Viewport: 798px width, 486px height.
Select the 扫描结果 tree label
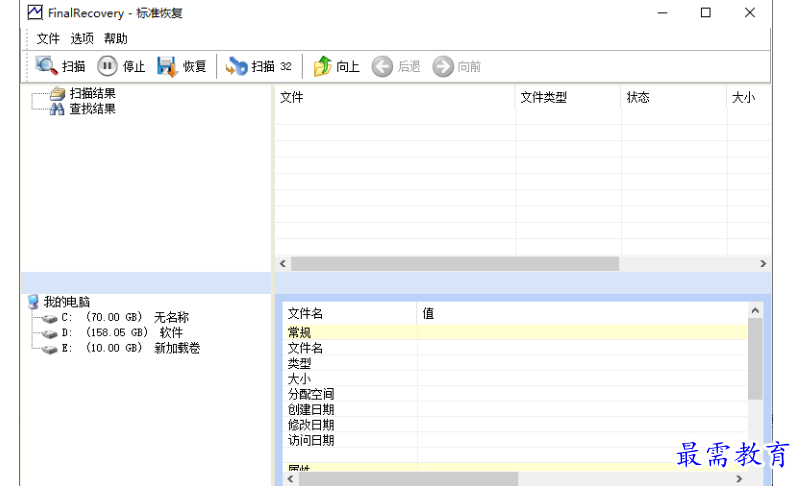(93, 93)
